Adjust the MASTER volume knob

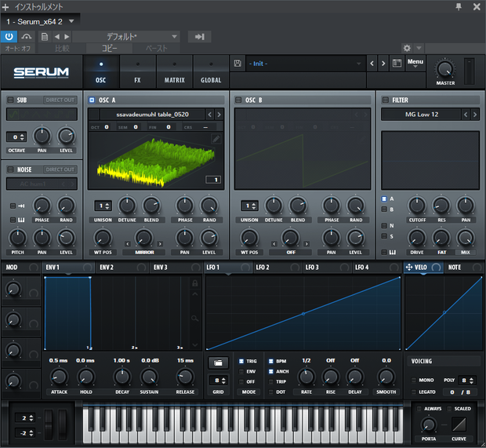point(445,69)
